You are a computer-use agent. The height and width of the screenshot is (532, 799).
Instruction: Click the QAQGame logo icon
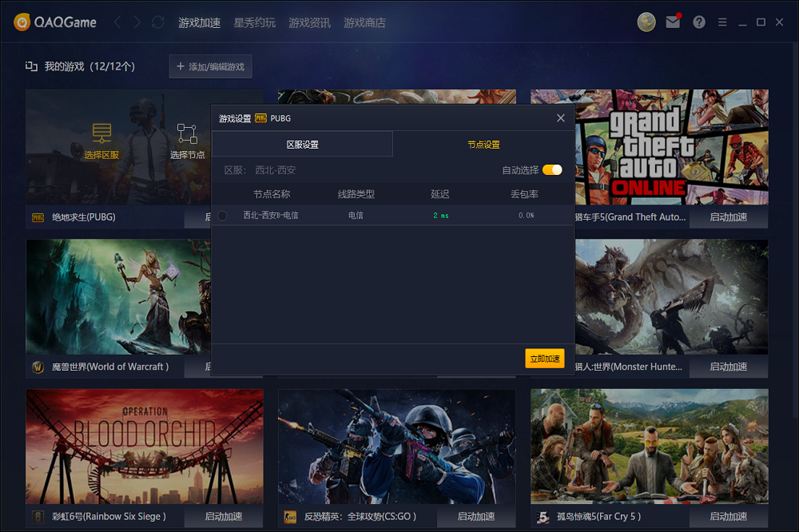click(22, 22)
